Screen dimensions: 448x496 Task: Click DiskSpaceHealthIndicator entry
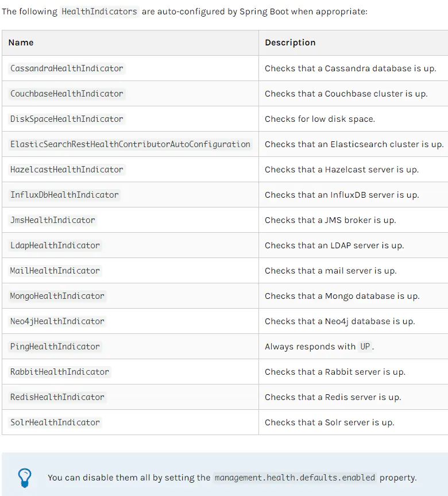[67, 119]
